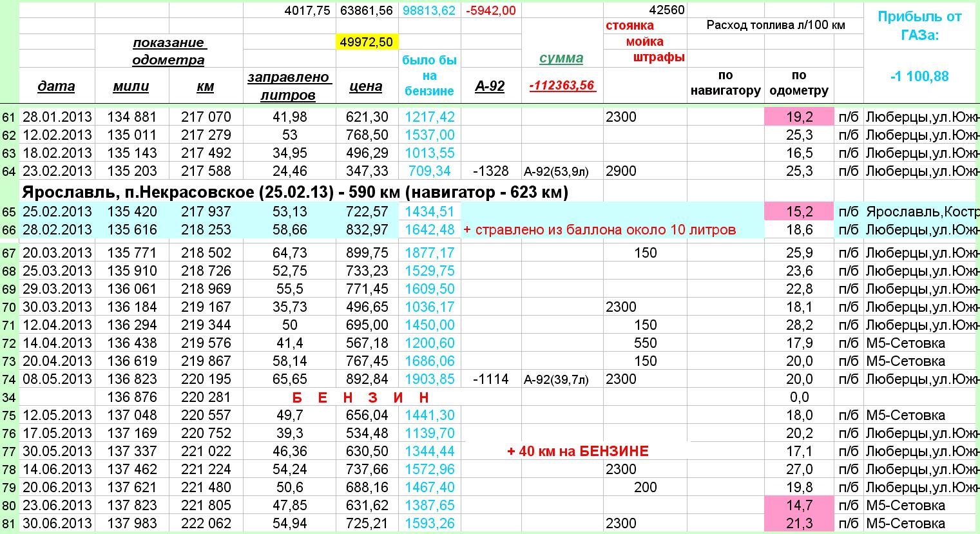Click the total cell 98813,62
This screenshot has width=980, height=534.
click(x=429, y=10)
